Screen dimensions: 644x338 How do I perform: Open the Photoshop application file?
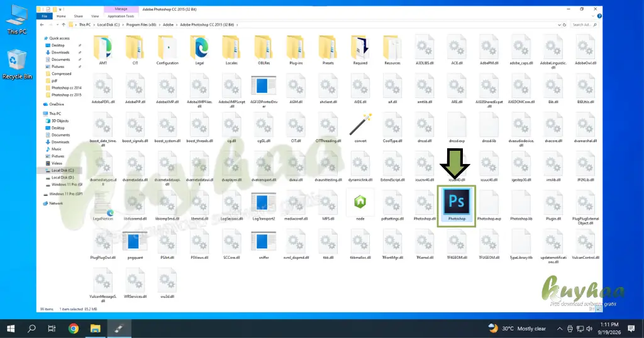click(x=457, y=205)
